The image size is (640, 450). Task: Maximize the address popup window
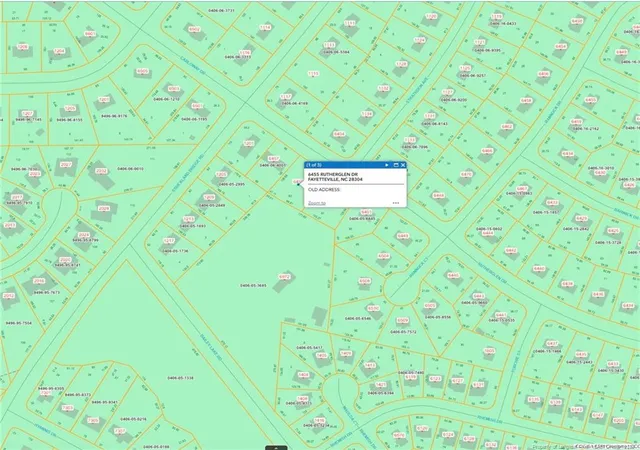pyautogui.click(x=396, y=165)
